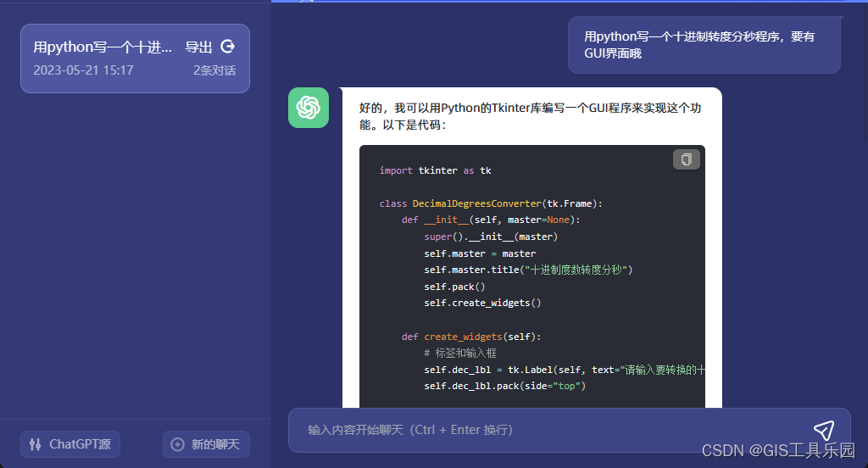Click the self.pack() code line
The width and height of the screenshot is (868, 468).
454,287
